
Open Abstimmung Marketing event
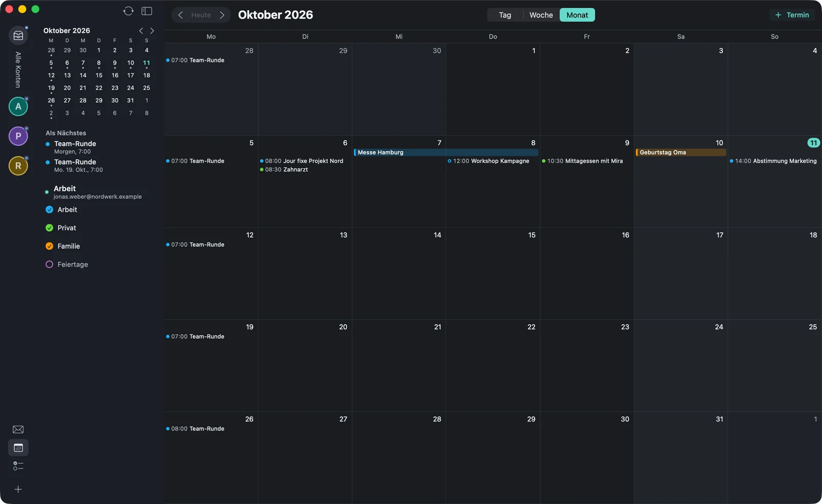point(773,161)
